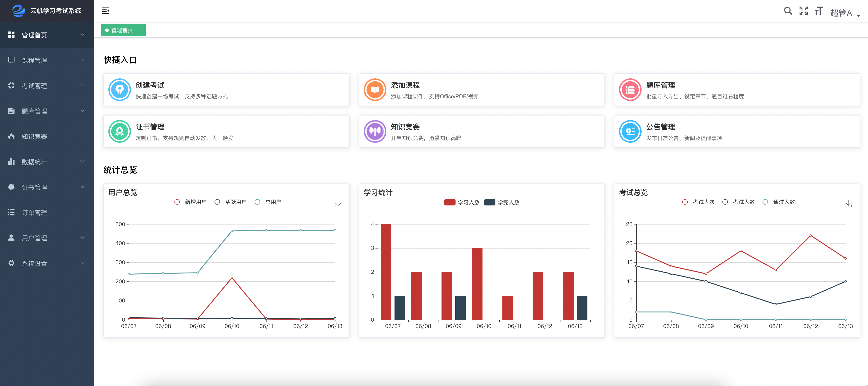Download the 用户总览 chart image
This screenshot has height=386, width=868.
click(x=338, y=204)
